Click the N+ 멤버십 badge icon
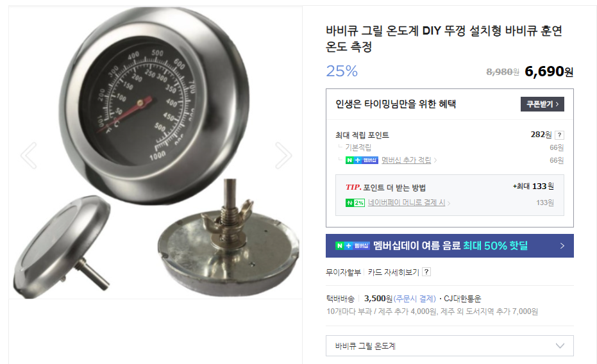 click(x=362, y=160)
